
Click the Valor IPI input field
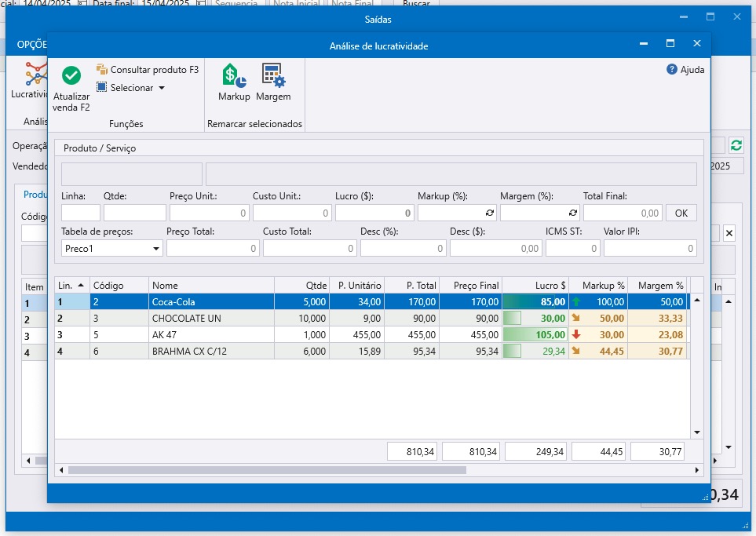tap(650, 248)
